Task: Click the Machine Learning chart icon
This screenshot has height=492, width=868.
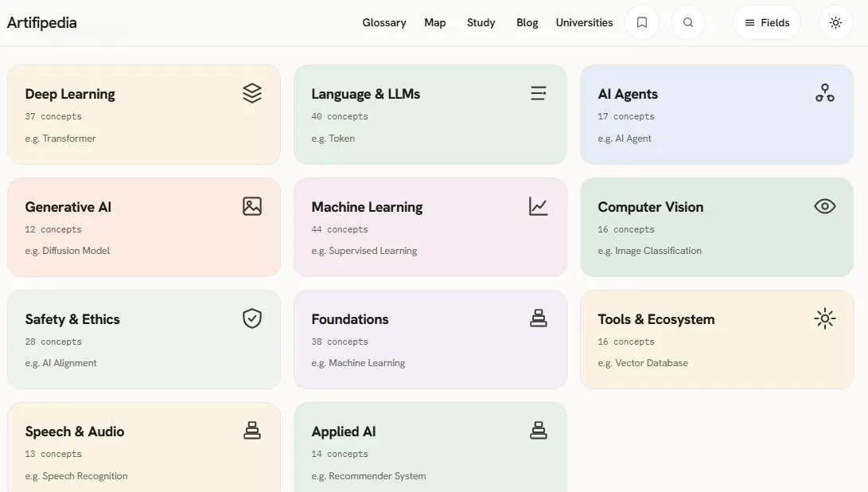Action: tap(538, 206)
